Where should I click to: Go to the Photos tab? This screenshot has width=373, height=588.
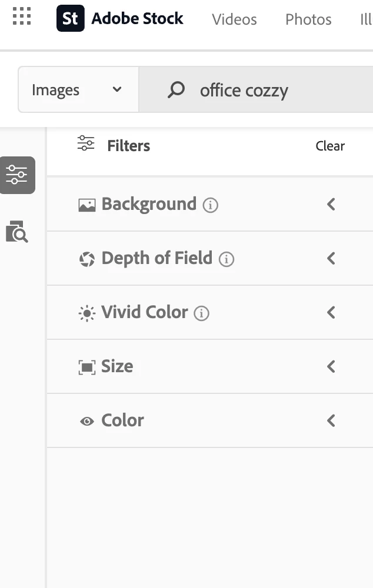coord(308,19)
